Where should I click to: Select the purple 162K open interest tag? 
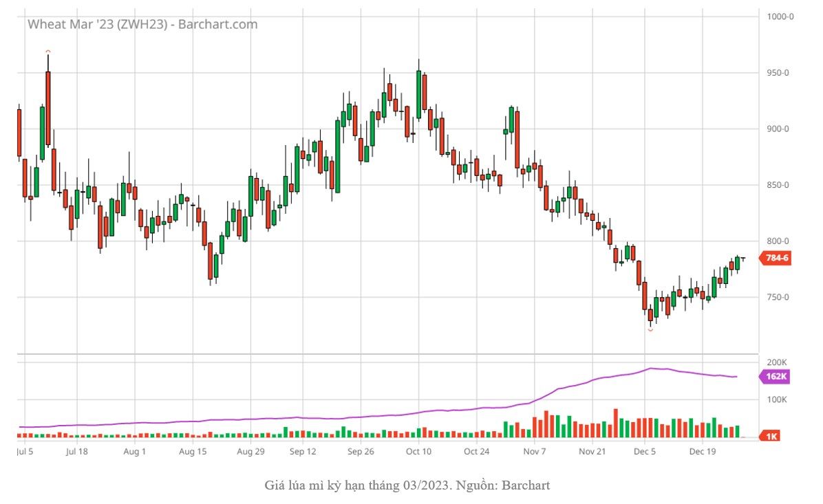click(775, 377)
